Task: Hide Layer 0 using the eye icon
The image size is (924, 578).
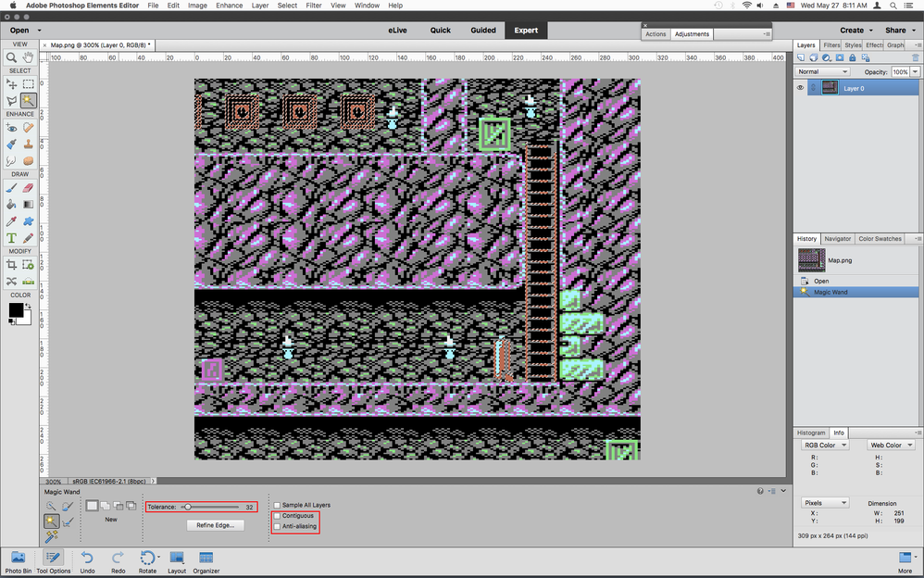Action: point(801,88)
